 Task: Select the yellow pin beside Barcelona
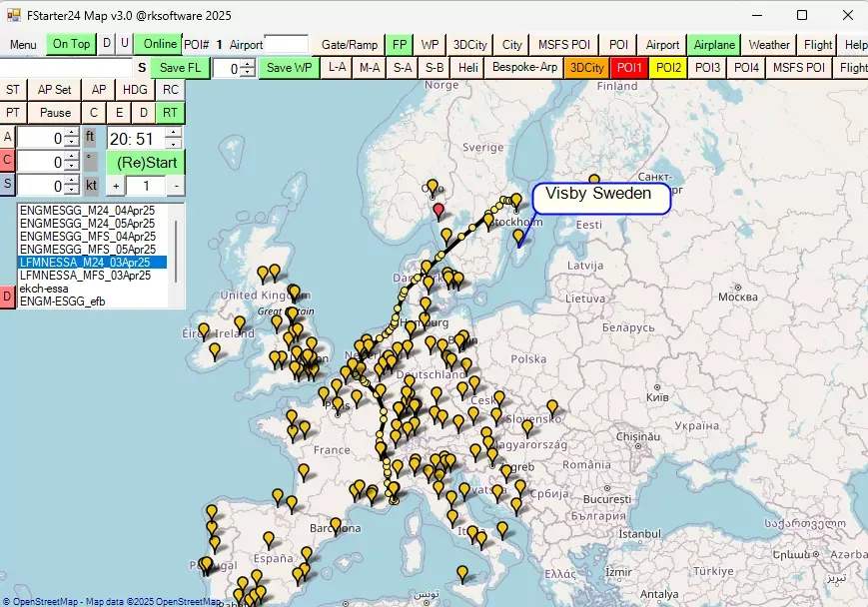(336, 524)
